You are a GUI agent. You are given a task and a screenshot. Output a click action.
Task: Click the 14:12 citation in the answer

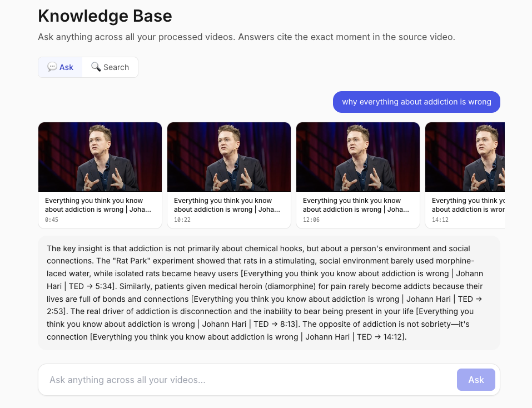(392, 337)
